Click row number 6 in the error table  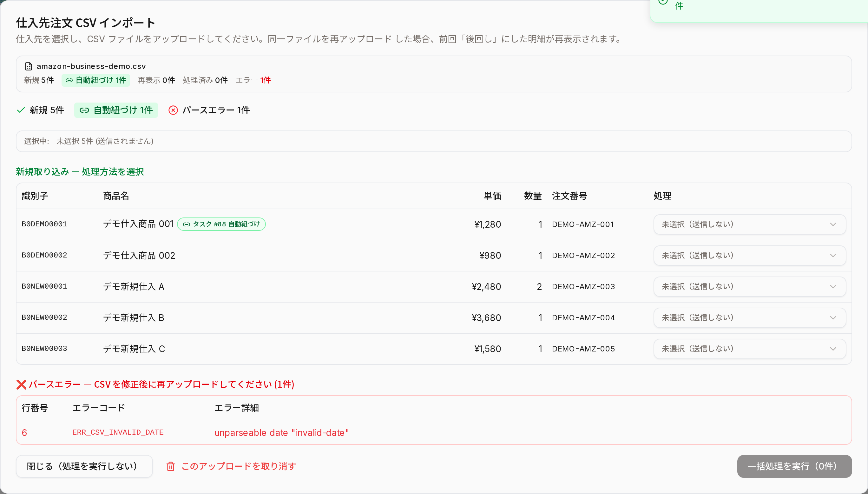(x=24, y=433)
